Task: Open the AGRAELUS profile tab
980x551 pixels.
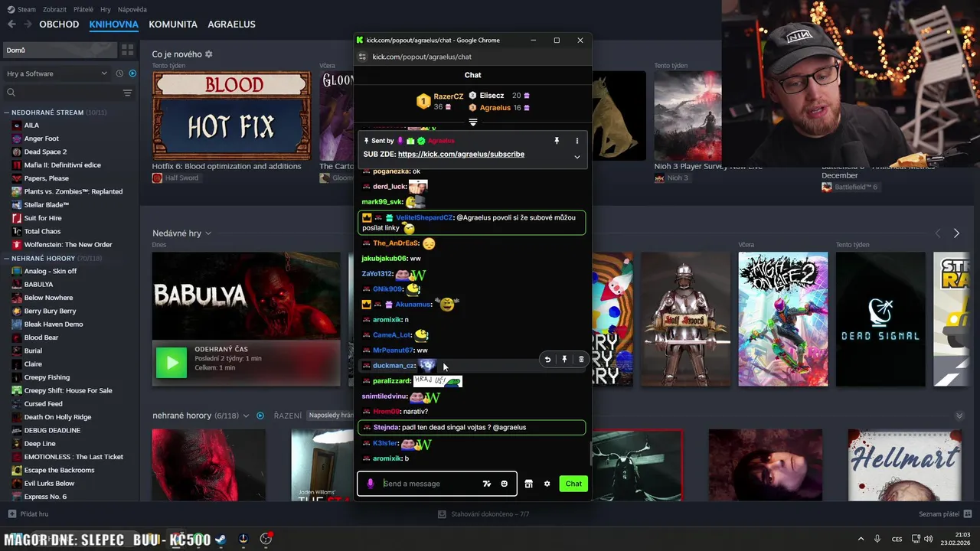Action: [x=231, y=24]
